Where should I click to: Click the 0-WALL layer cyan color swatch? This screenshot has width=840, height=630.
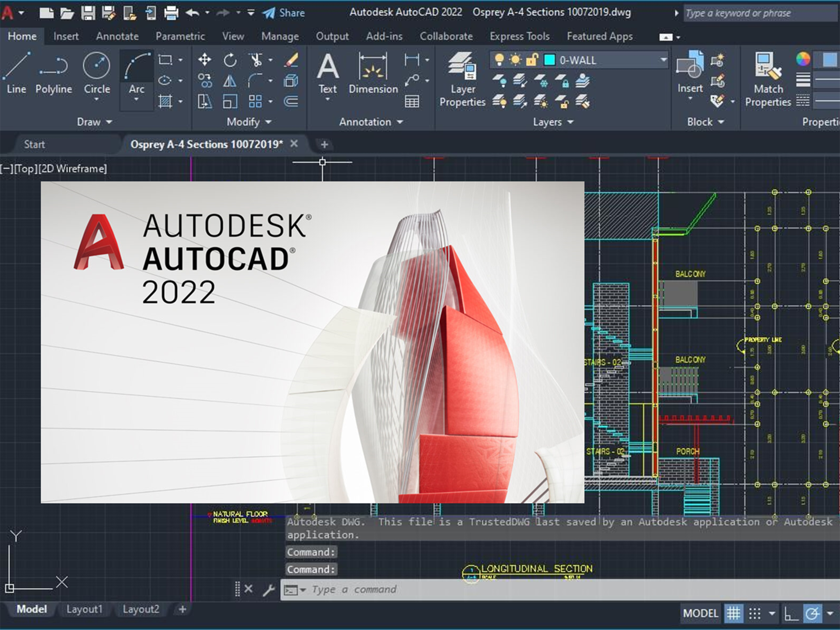pyautogui.click(x=550, y=60)
